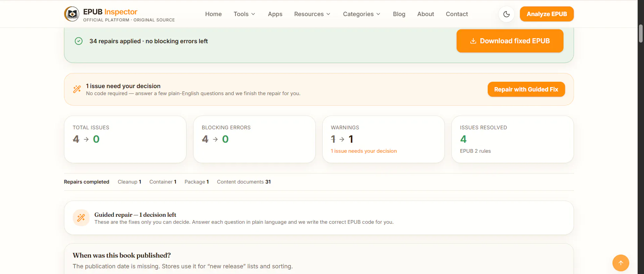Viewport: 644px width, 274px height.
Task: Click the Guided repair wand icon
Action: pos(81,218)
